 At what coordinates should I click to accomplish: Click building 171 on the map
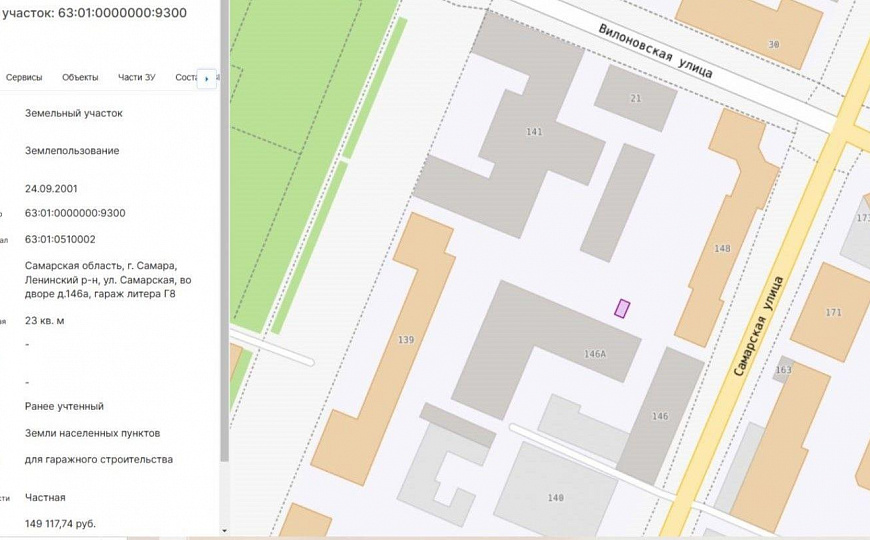click(x=833, y=312)
